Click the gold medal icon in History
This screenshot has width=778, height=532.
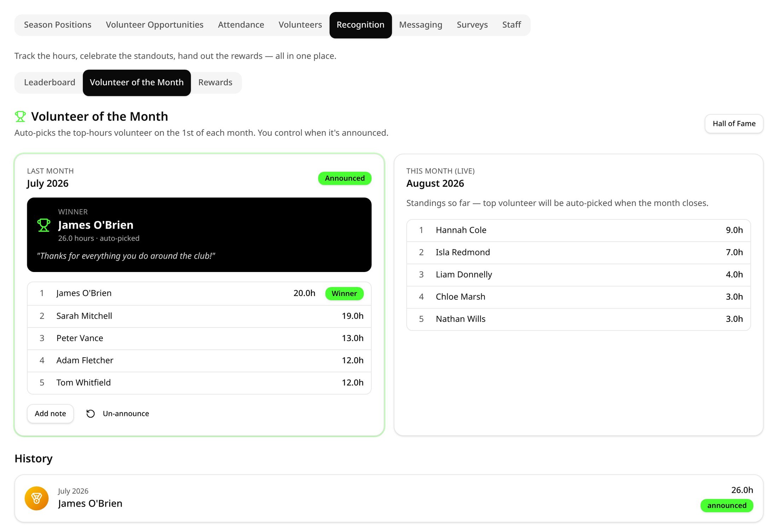(x=36, y=498)
